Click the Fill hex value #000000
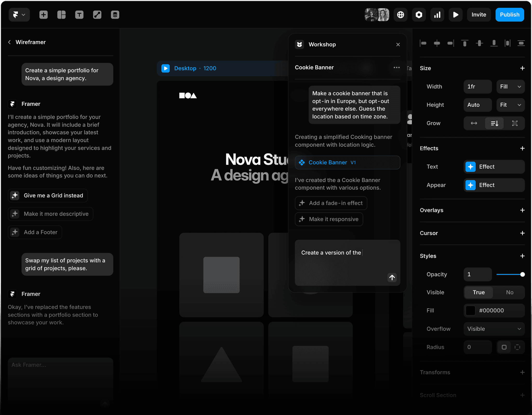532x415 pixels. point(491,310)
